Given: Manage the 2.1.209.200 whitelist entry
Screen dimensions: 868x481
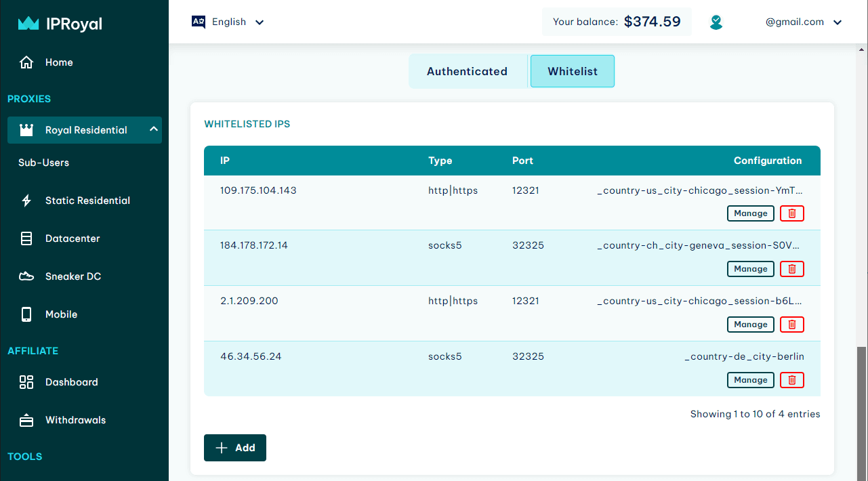Looking at the screenshot, I should pyautogui.click(x=751, y=325).
